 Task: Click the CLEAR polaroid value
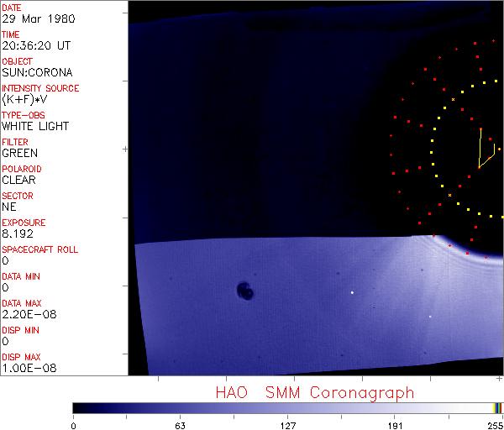point(18,181)
